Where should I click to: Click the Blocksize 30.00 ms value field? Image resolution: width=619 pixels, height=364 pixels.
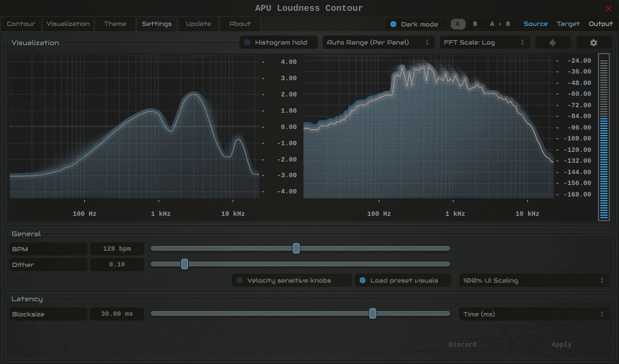click(x=117, y=315)
